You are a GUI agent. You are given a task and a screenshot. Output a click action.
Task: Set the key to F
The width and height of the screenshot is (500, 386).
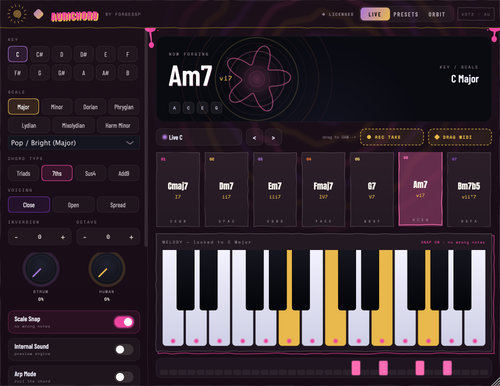[x=127, y=54]
